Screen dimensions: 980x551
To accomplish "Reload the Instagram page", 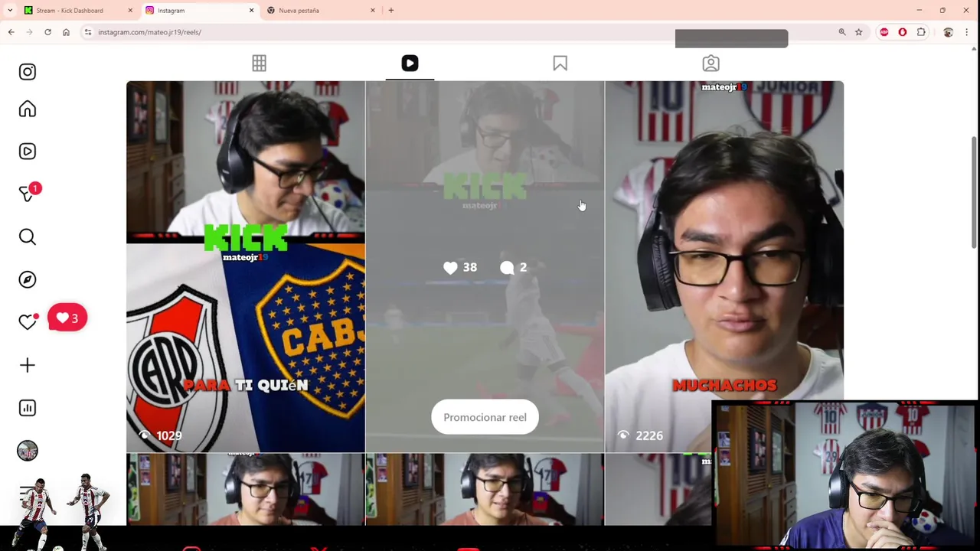I will pyautogui.click(x=47, y=32).
